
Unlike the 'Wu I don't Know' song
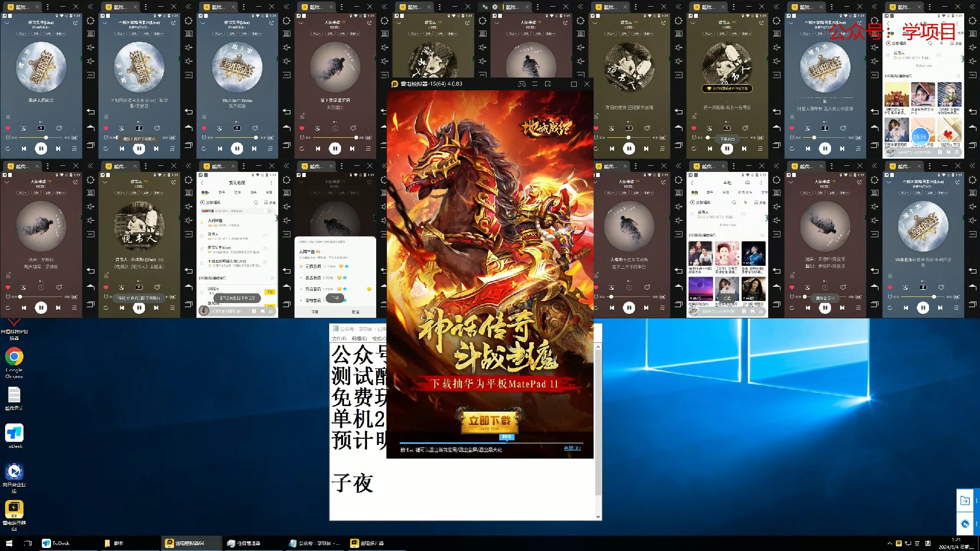point(204,128)
